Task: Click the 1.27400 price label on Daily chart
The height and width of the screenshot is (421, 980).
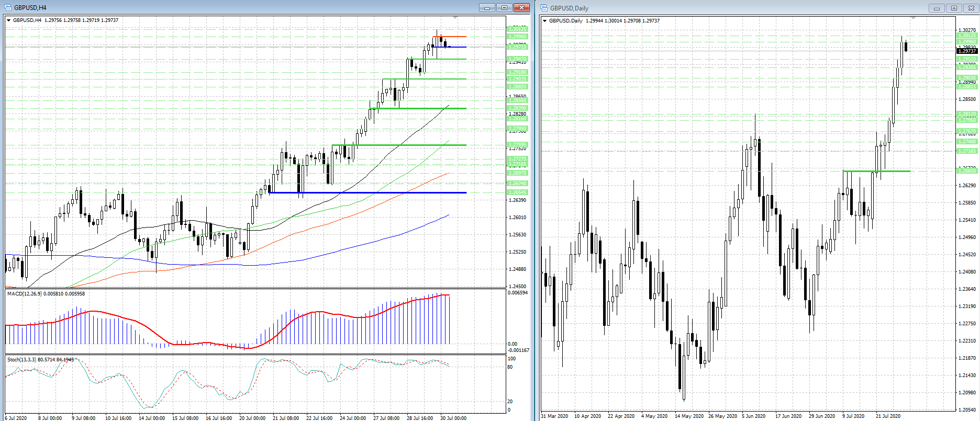Action: click(967, 142)
